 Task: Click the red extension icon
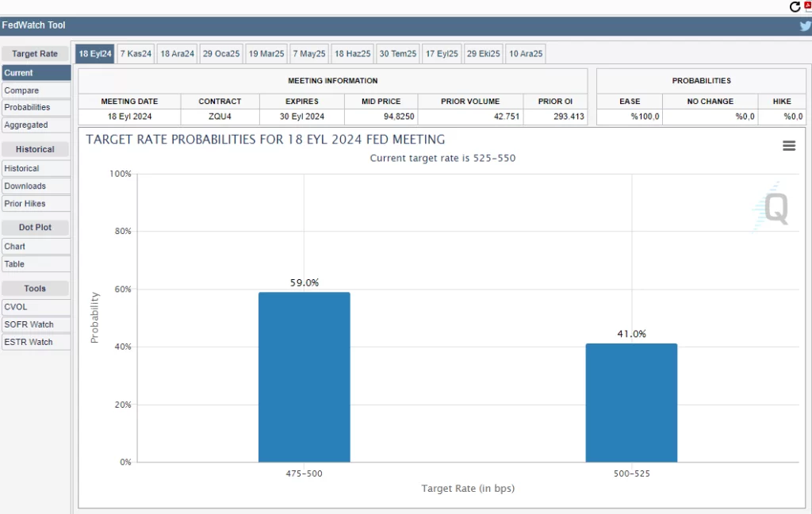tap(808, 6)
